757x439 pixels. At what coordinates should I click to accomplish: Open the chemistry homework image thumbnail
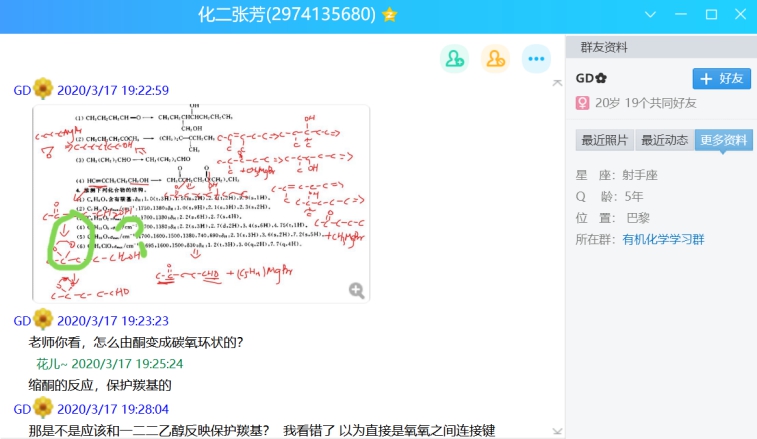tap(200, 202)
